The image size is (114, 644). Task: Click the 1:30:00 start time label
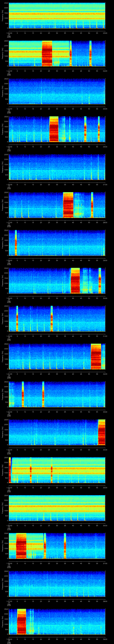9,336
